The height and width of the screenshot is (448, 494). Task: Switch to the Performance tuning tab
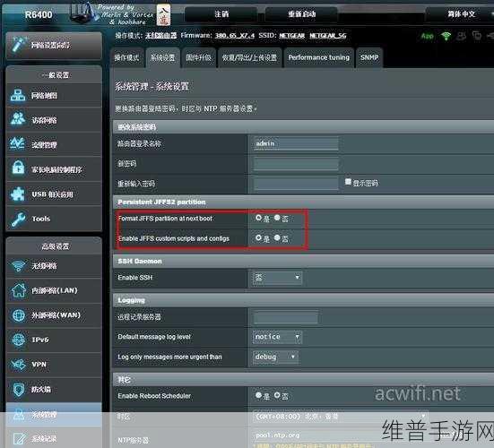[318, 57]
